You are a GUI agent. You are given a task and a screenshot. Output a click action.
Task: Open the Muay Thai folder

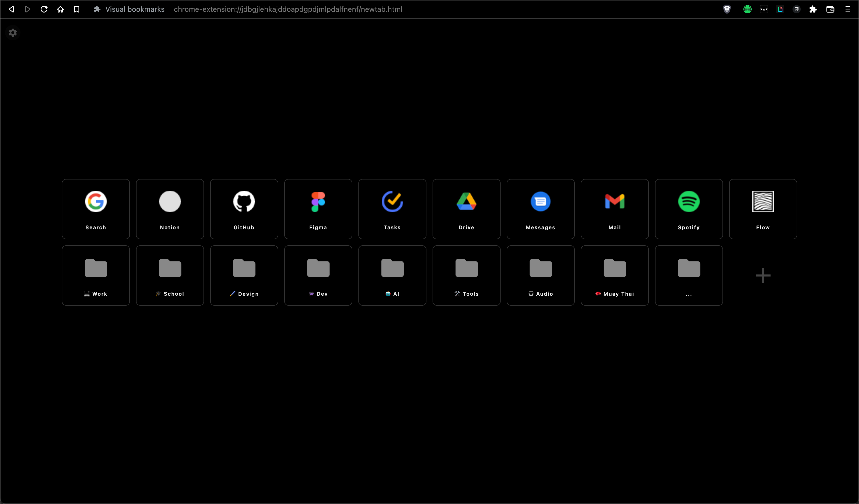614,275
